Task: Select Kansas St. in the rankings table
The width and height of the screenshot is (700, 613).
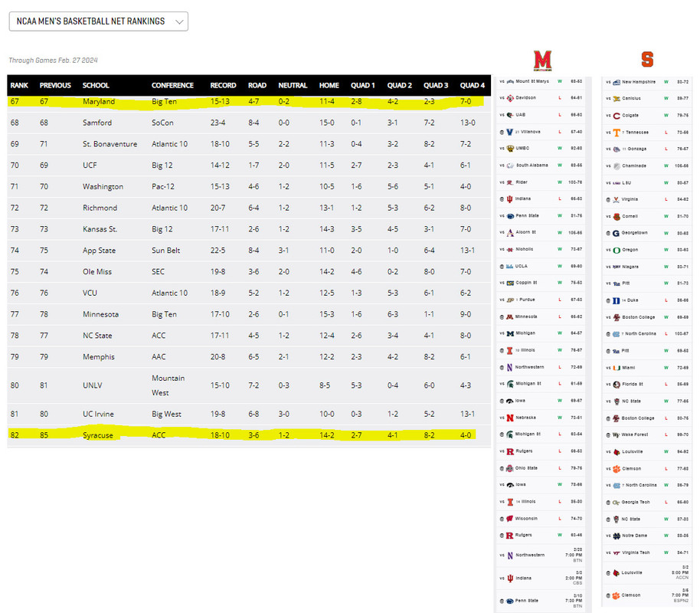Action: (x=100, y=229)
